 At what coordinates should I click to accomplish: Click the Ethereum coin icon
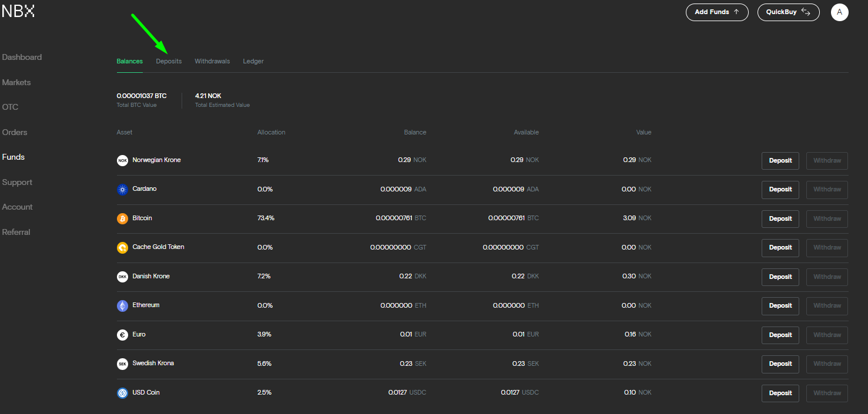pos(122,306)
